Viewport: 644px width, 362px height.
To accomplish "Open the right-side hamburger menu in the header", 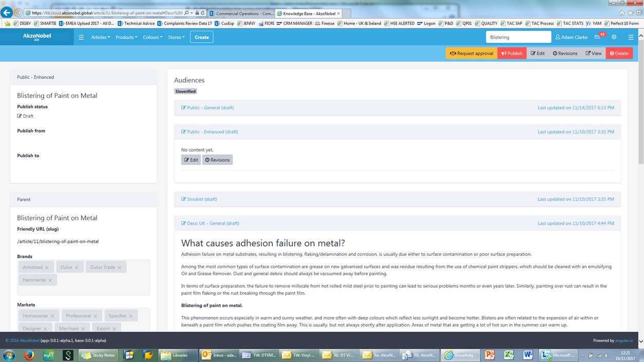I will click(x=631, y=37).
